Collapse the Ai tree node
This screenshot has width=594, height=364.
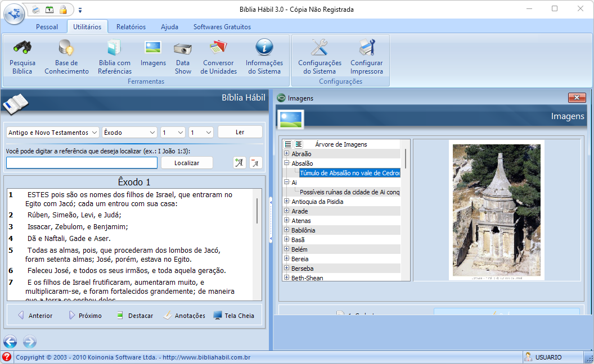tap(287, 183)
